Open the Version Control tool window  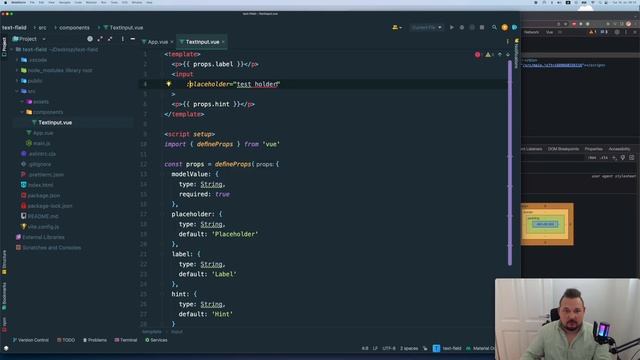[30, 340]
